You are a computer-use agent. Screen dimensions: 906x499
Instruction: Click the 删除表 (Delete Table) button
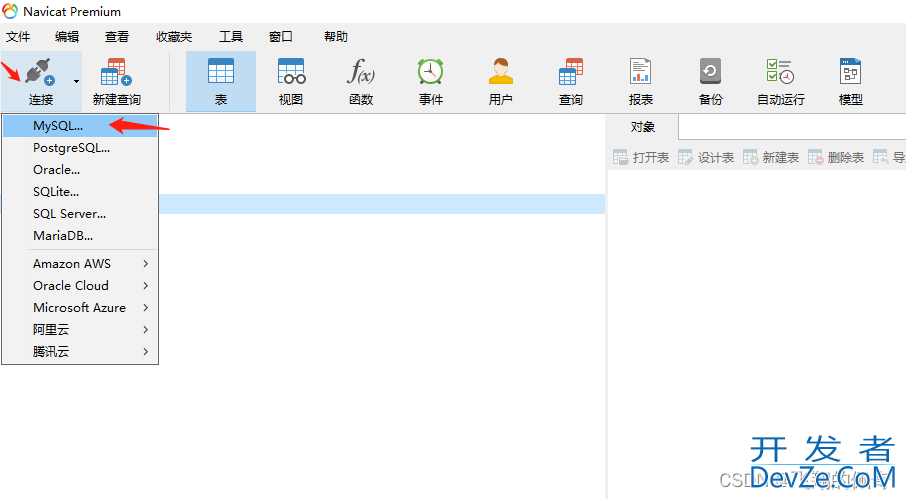(836, 157)
